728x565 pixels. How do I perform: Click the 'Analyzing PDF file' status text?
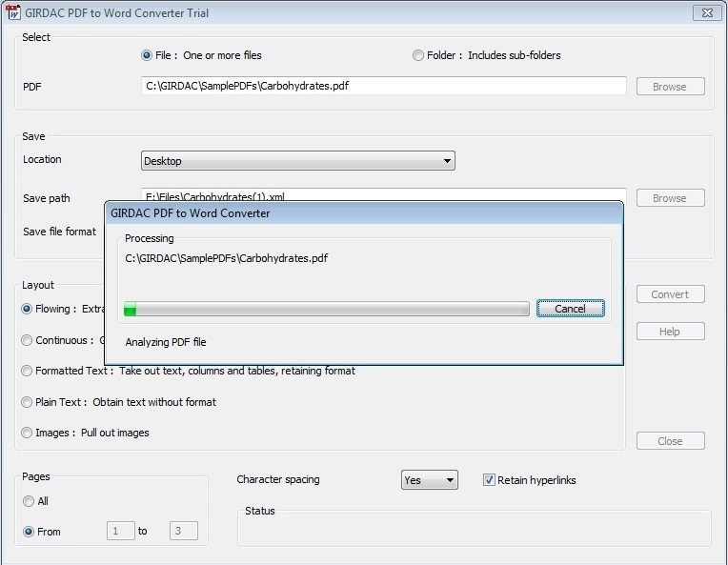click(166, 342)
